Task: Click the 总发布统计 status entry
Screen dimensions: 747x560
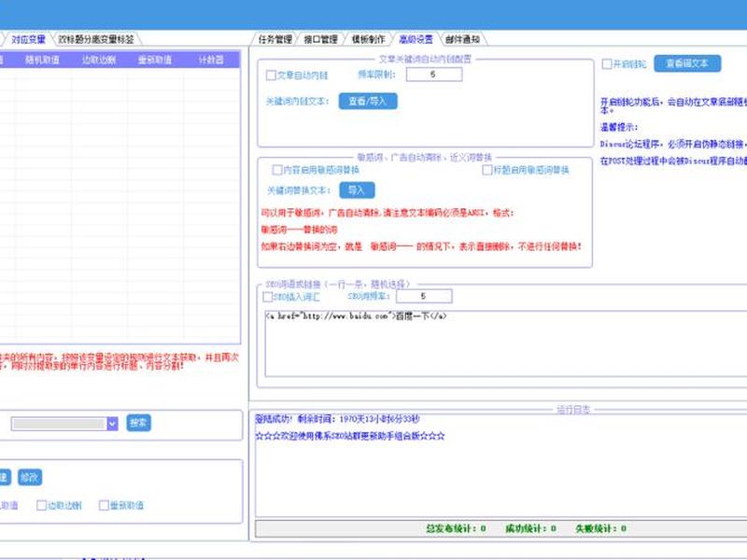Action: click(456, 528)
